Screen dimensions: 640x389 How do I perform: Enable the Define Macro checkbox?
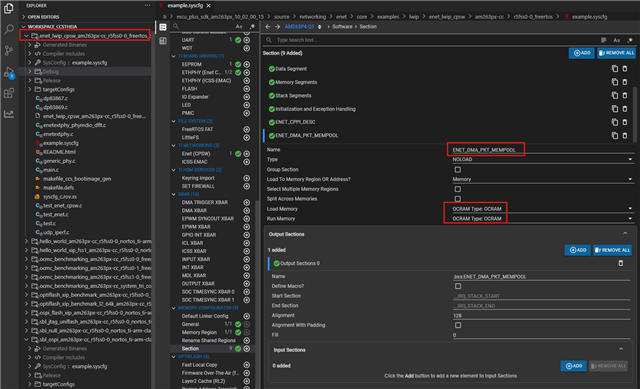[x=458, y=286]
